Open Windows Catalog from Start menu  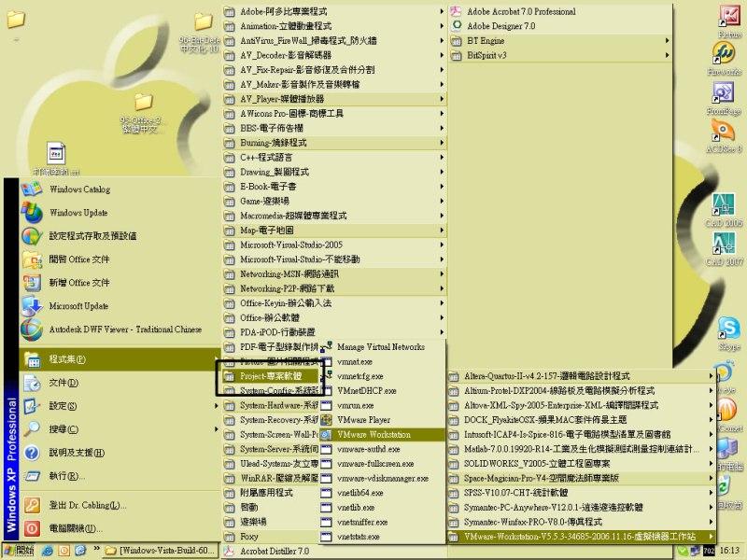pos(120,189)
